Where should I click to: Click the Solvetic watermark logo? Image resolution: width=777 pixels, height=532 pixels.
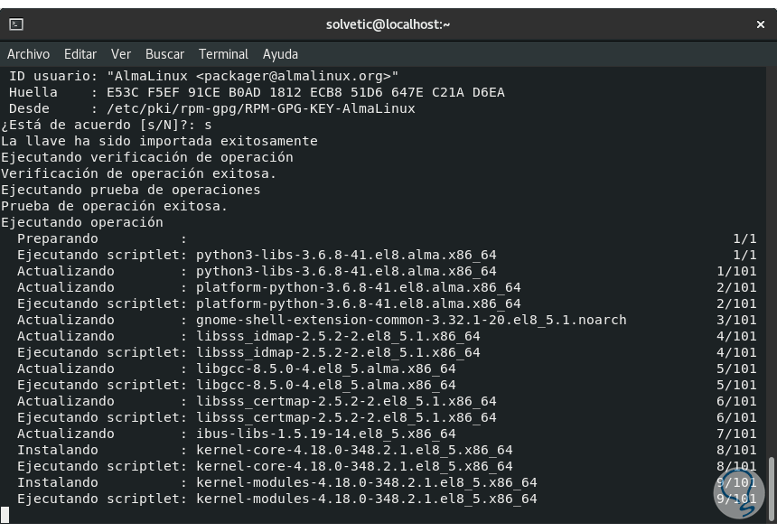[x=738, y=493]
